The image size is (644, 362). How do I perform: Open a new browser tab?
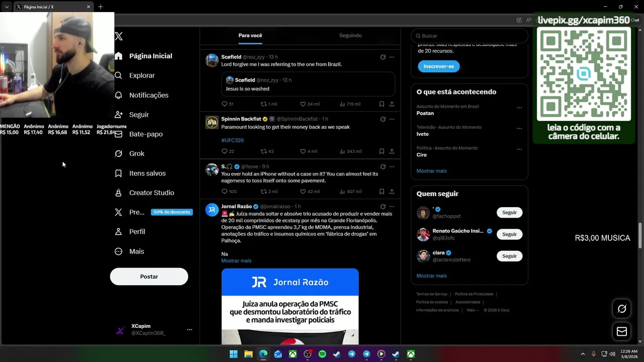click(x=101, y=7)
